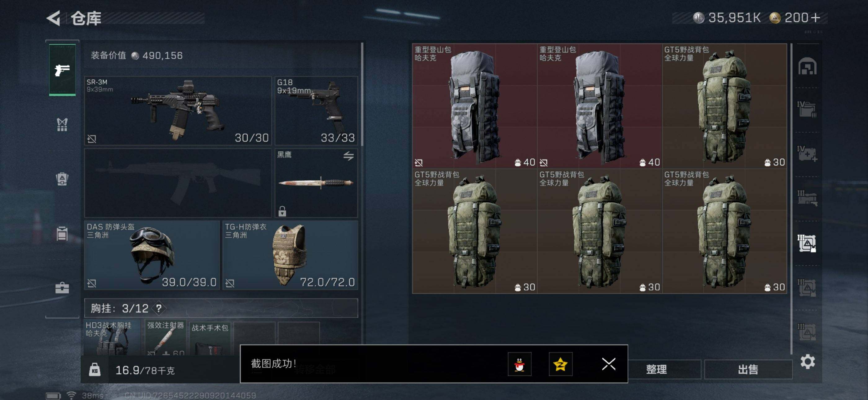Select the first 重型登山包 backpack item
Image resolution: width=868 pixels, height=400 pixels.
tap(474, 106)
